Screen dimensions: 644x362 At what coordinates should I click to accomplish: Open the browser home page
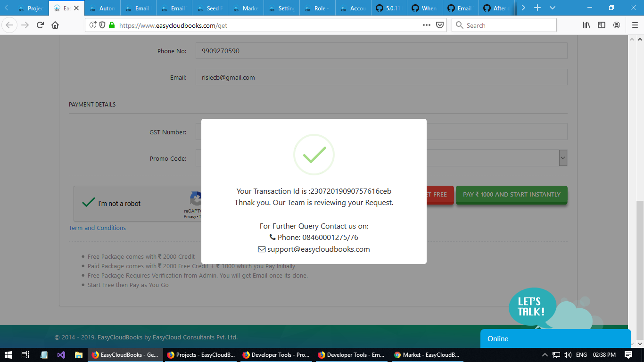[x=55, y=25]
